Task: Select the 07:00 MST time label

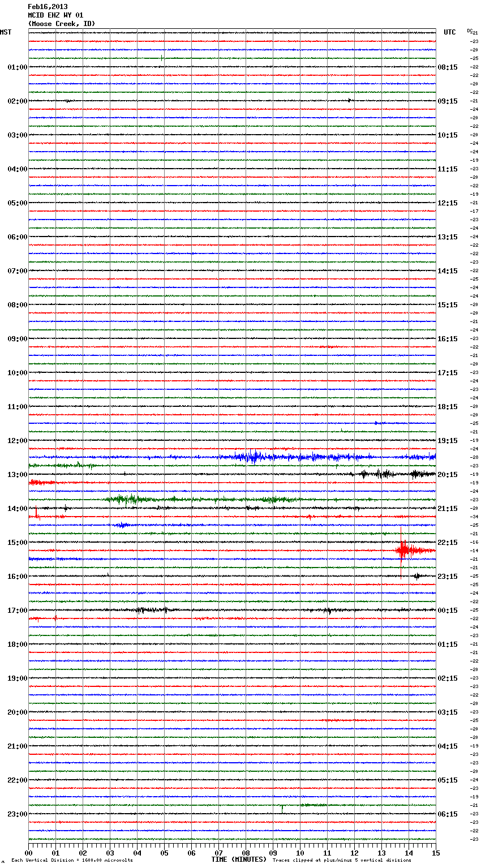Action: point(18,271)
